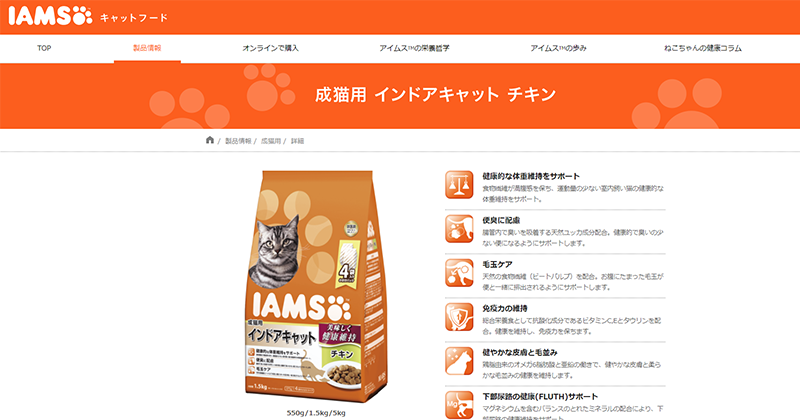Image resolution: width=800 pixels, height=420 pixels.
Task: Click the 毛玉ケア hairball care icon
Action: point(459,273)
